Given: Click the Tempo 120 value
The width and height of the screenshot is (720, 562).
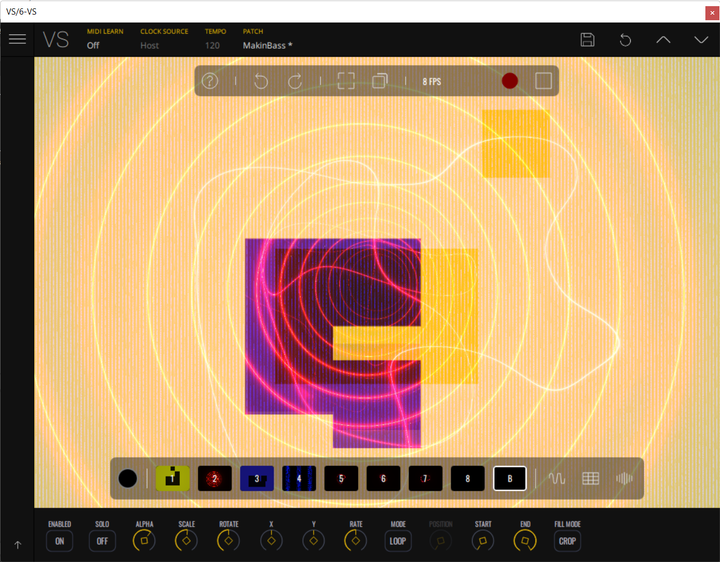Looking at the screenshot, I should (x=212, y=45).
